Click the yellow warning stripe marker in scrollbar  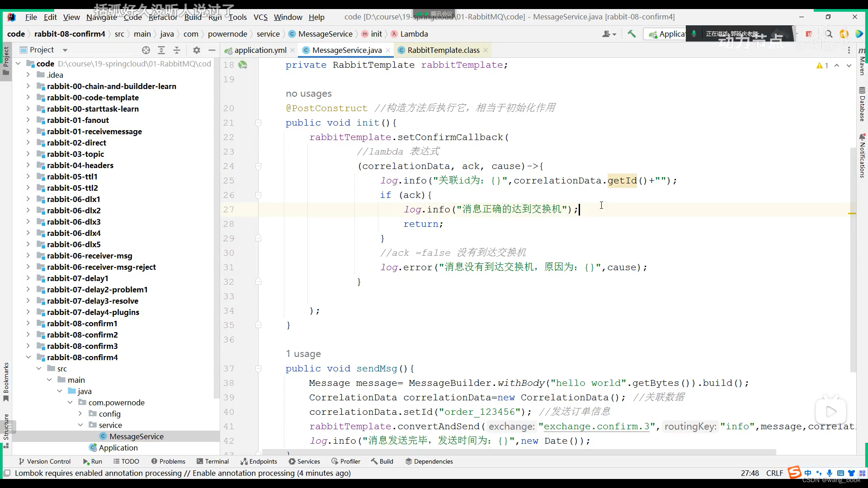(852, 213)
